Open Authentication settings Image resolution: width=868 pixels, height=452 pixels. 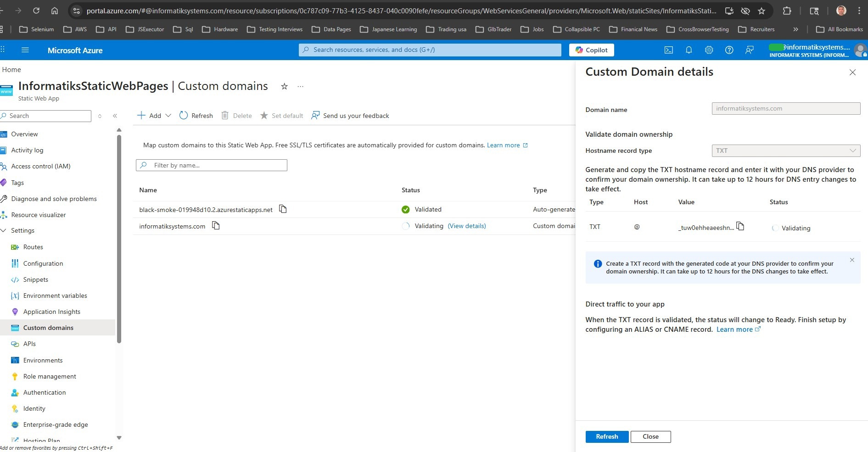point(45,392)
